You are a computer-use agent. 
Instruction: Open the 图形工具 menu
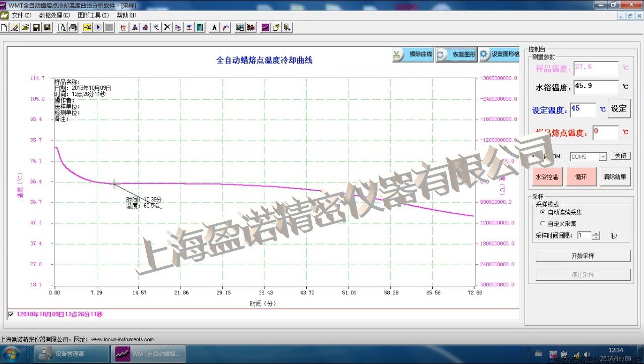pyautogui.click(x=93, y=15)
